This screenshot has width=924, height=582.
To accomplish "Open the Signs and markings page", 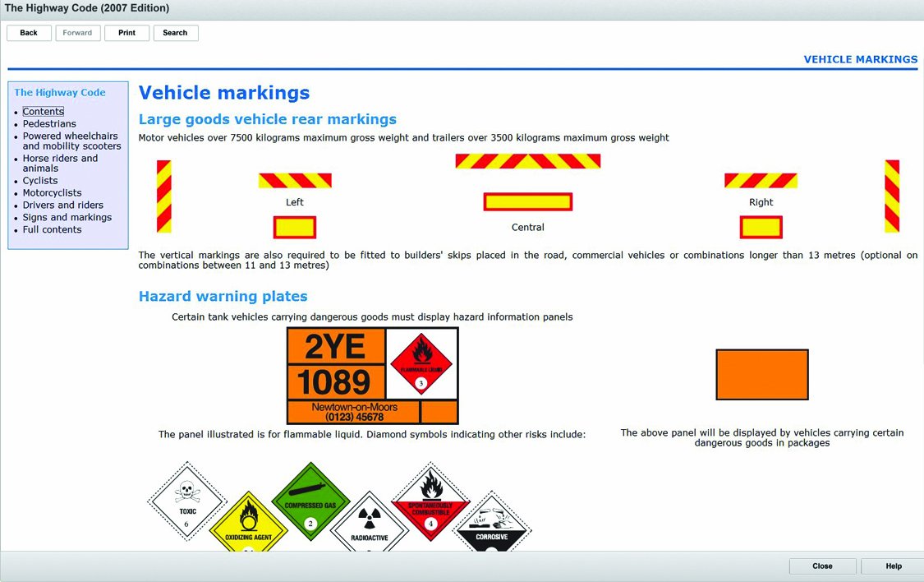I will (x=67, y=218).
